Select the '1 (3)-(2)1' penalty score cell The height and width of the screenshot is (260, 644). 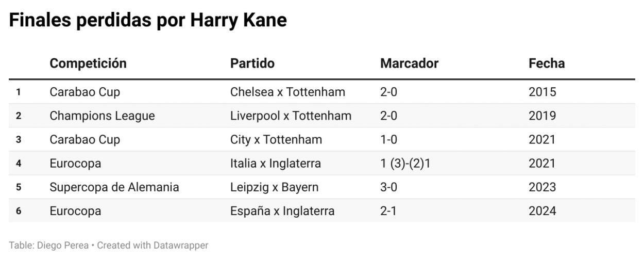tap(405, 164)
